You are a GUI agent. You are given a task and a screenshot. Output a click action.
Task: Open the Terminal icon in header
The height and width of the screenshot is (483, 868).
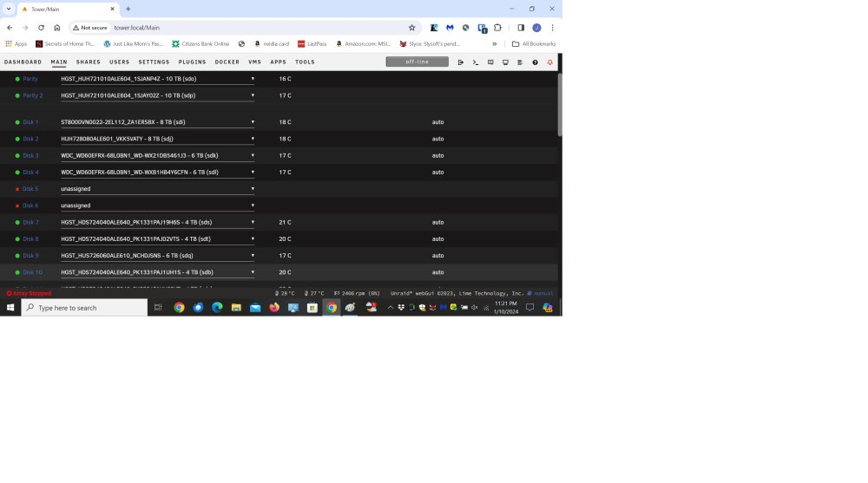[x=476, y=62]
